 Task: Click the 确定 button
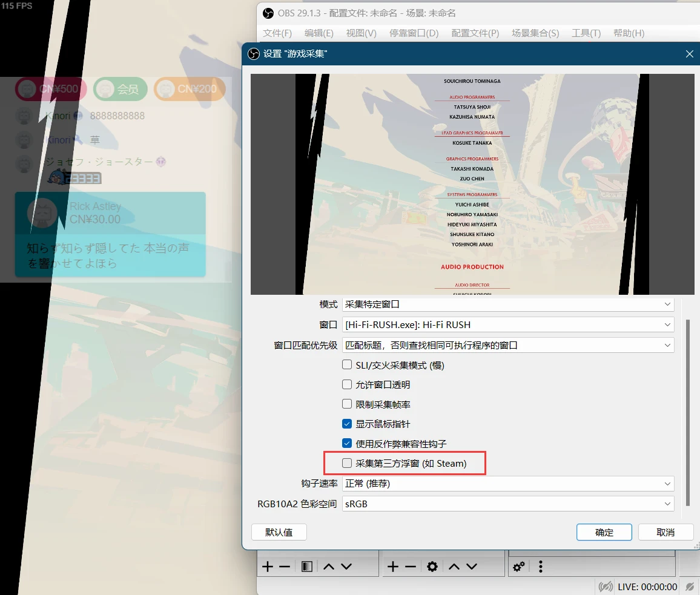point(604,533)
